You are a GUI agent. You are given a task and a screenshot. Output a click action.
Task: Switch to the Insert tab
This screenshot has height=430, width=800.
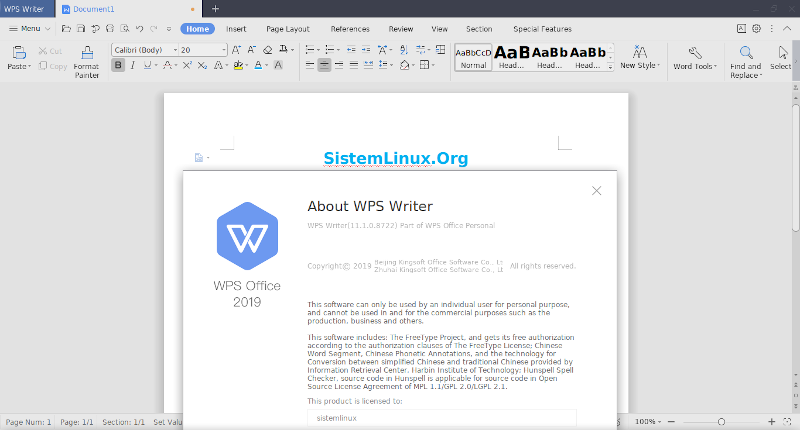[x=236, y=29]
